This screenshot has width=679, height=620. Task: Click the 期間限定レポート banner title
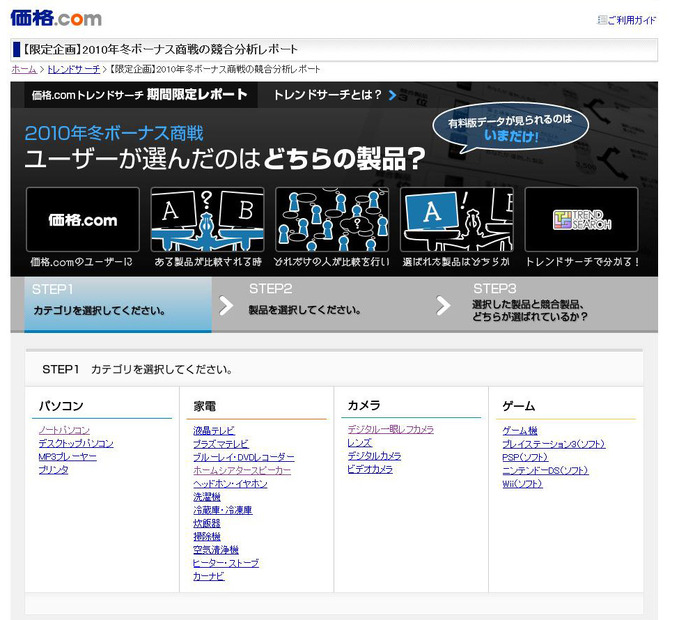tap(197, 94)
